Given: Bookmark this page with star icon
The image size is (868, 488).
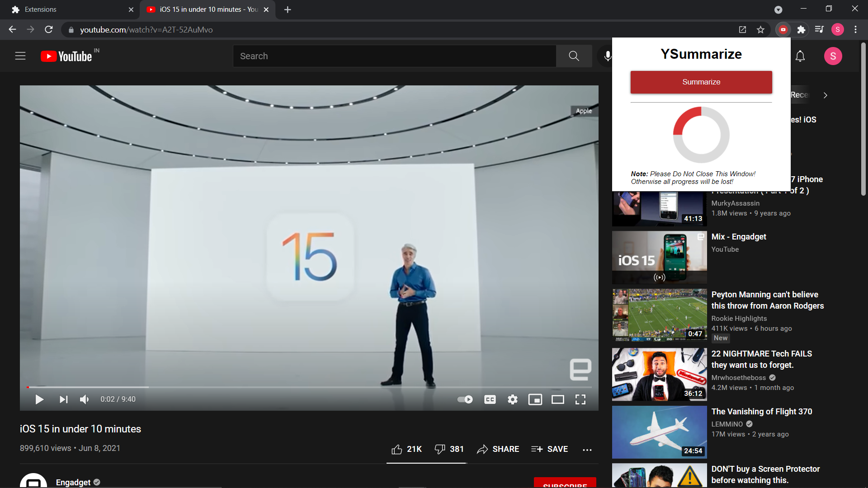Looking at the screenshot, I should pyautogui.click(x=760, y=30).
